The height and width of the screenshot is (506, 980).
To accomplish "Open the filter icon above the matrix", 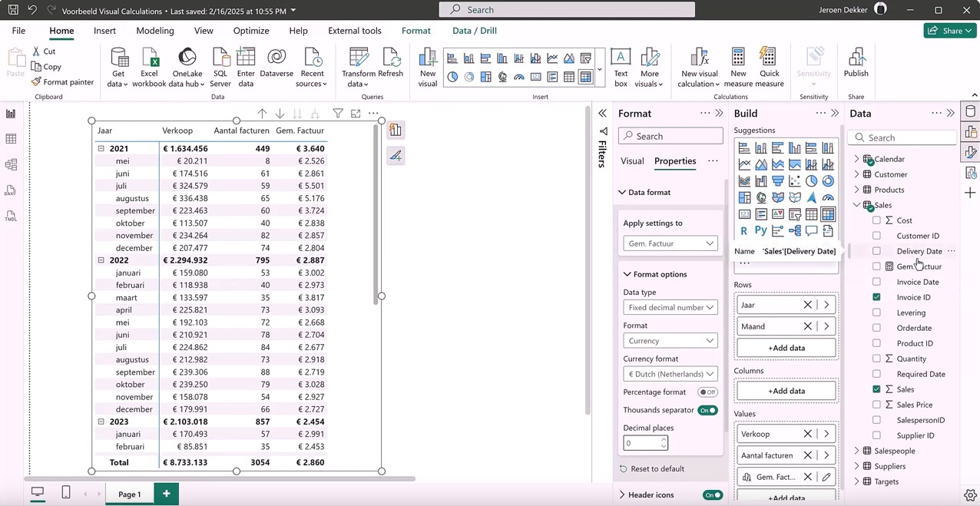I will (x=337, y=114).
